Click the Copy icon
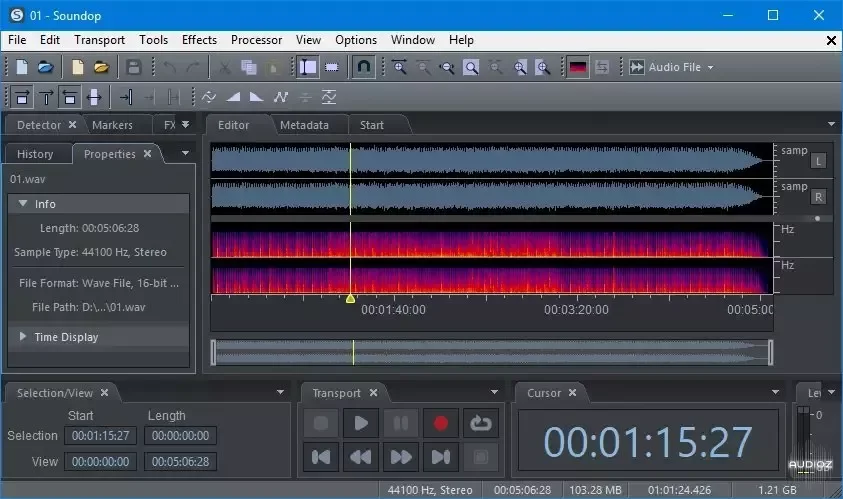 248,67
